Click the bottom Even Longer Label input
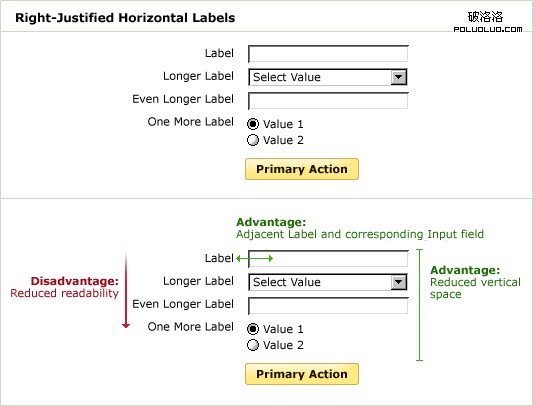 pos(328,306)
